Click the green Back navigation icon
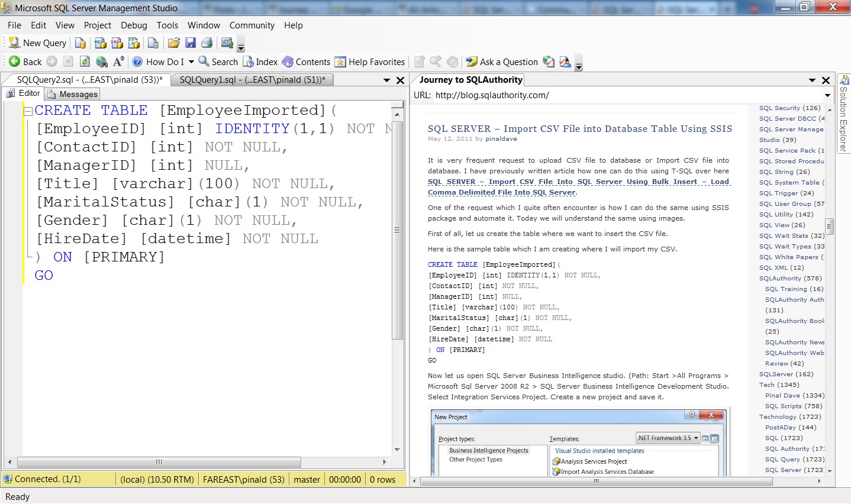Screen dimensions: 851x504 point(15,62)
